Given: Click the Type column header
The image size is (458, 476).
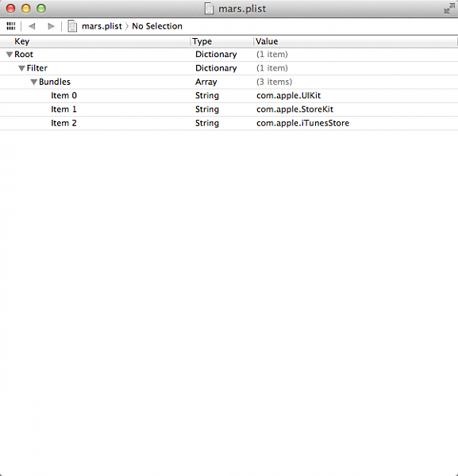Looking at the screenshot, I should click(x=202, y=41).
